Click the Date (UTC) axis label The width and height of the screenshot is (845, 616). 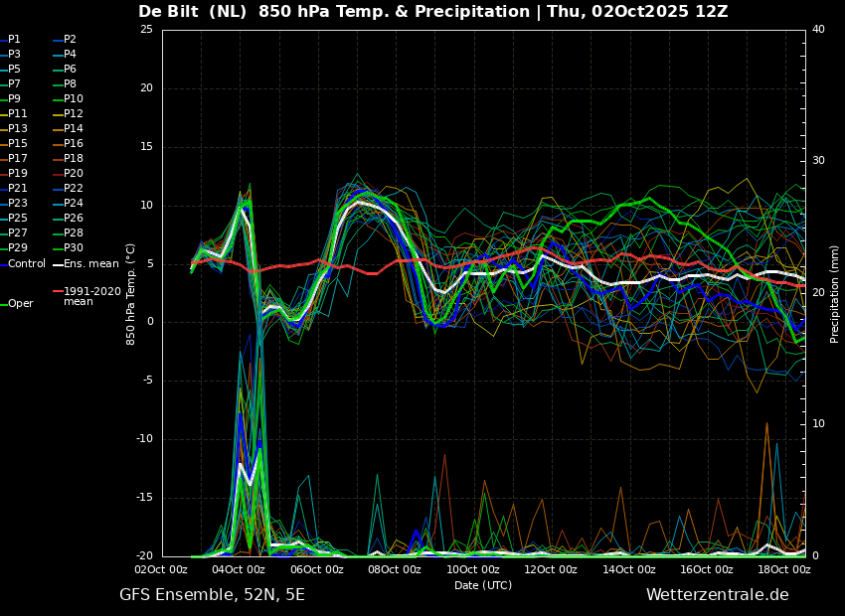483,585
